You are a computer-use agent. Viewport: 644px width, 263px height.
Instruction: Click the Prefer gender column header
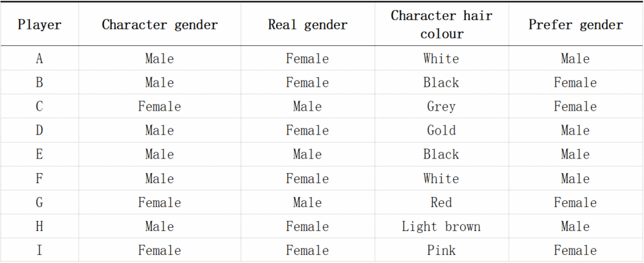575,25
